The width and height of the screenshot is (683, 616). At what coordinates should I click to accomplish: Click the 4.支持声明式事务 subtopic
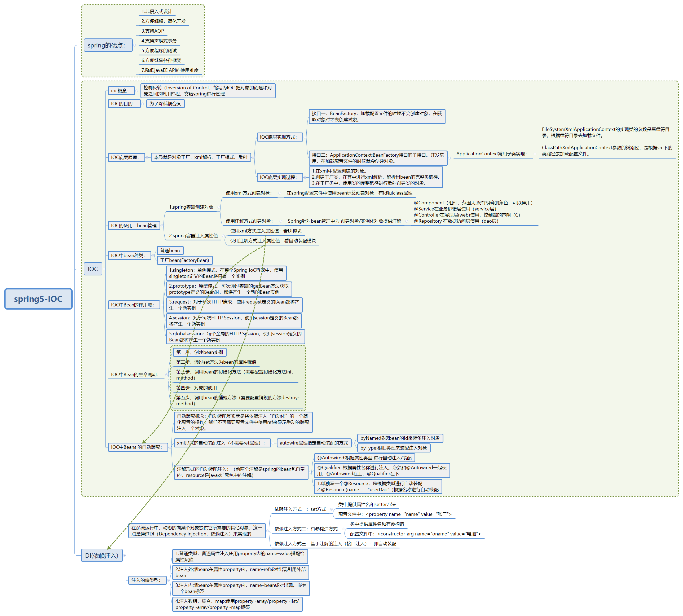159,41
